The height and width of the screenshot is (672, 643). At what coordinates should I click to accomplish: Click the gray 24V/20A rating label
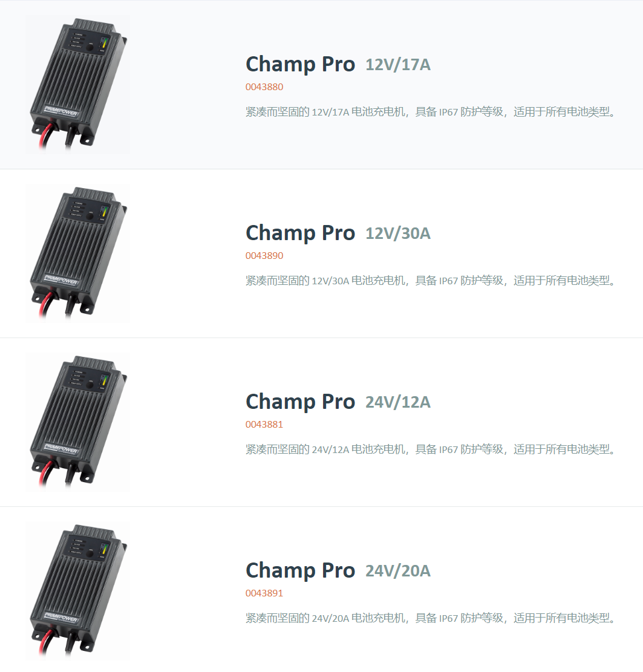pos(398,571)
